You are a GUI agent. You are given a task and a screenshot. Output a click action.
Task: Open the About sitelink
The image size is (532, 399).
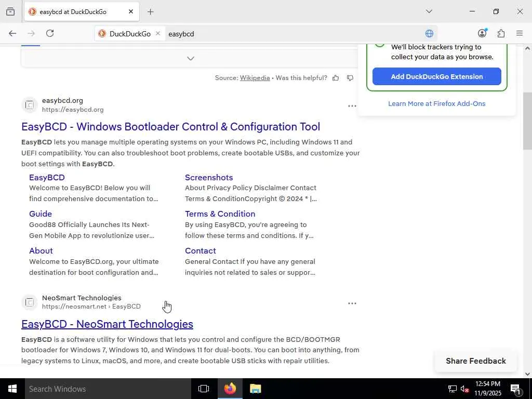click(x=41, y=251)
